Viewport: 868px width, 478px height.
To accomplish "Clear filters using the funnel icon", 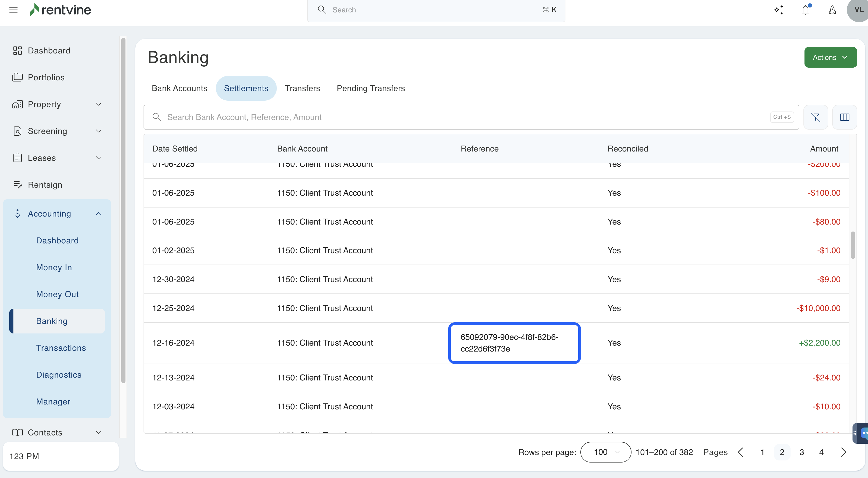I will (x=815, y=117).
